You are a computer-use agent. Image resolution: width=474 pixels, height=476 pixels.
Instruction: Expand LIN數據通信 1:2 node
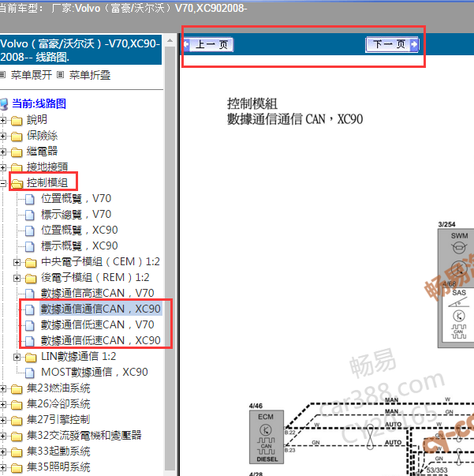click(x=17, y=357)
